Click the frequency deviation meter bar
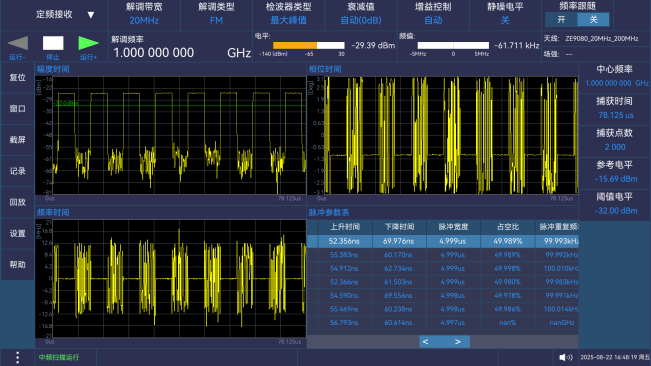The height and width of the screenshot is (366, 651). (453, 45)
